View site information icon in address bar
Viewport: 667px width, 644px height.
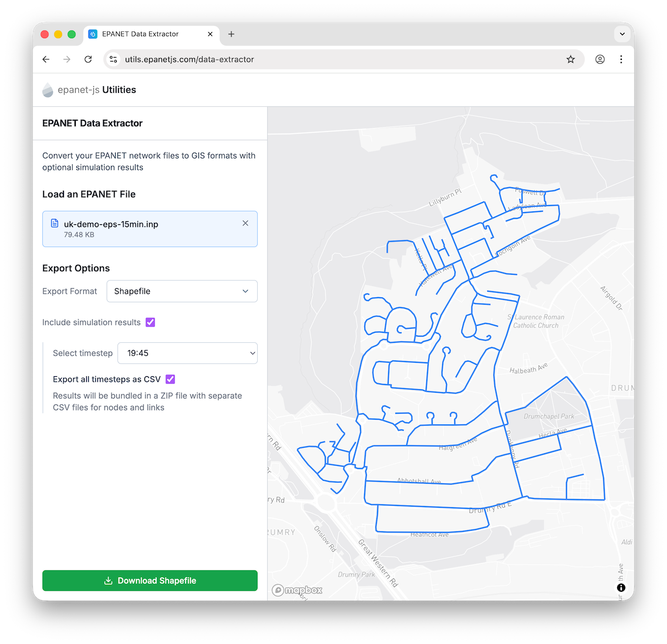pyautogui.click(x=114, y=59)
